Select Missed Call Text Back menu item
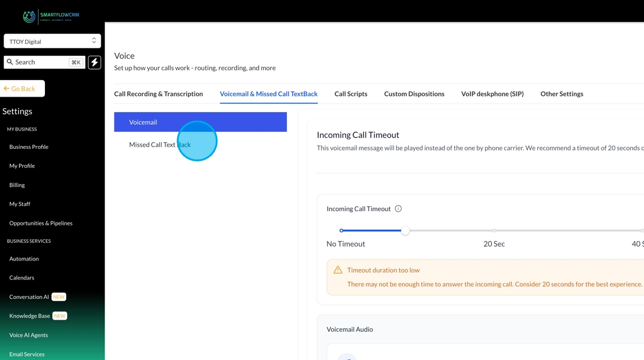 (160, 145)
